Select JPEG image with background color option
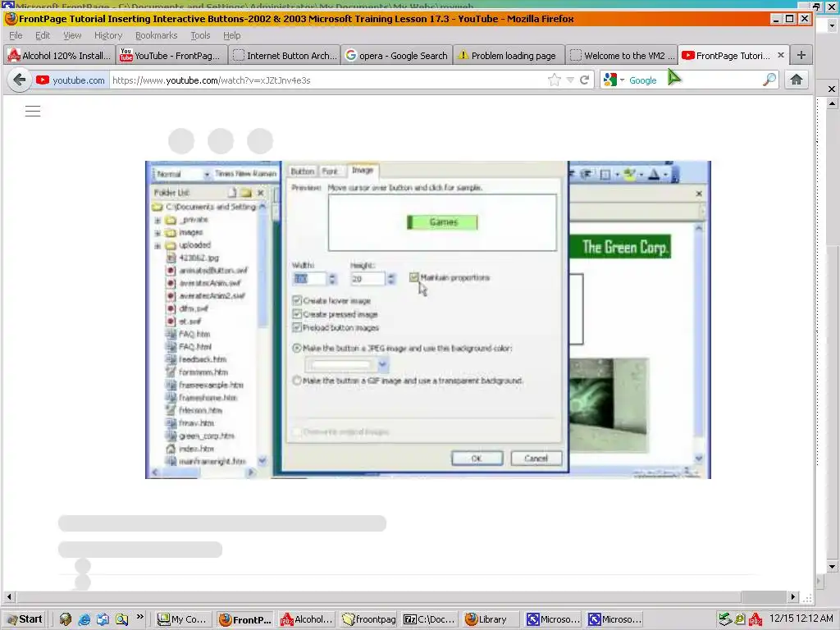 [297, 348]
